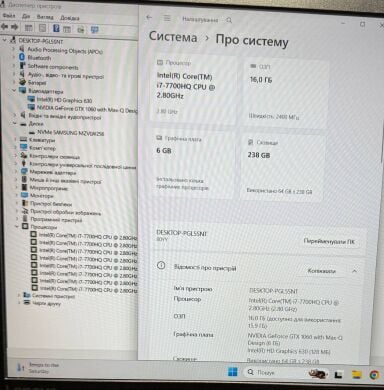Screen dimensions: 384x390
Task: Collapse the Процесори node arrow
Action: pyautogui.click(x=17, y=226)
